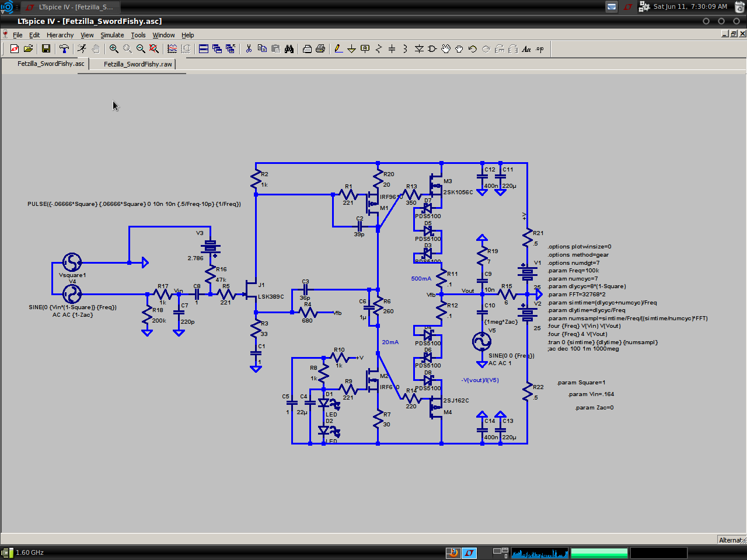Switch to Fetzilla_SwordFishy.asc tab

(x=46, y=64)
